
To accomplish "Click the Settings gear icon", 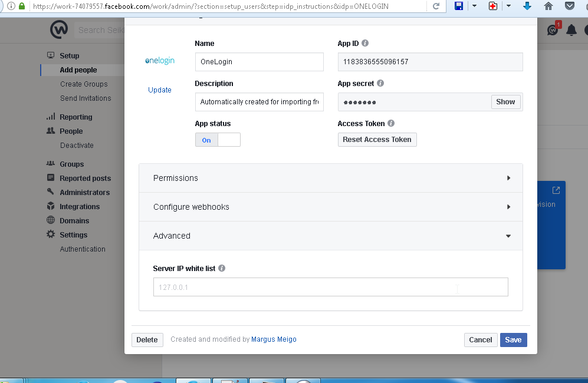I will click(x=51, y=235).
